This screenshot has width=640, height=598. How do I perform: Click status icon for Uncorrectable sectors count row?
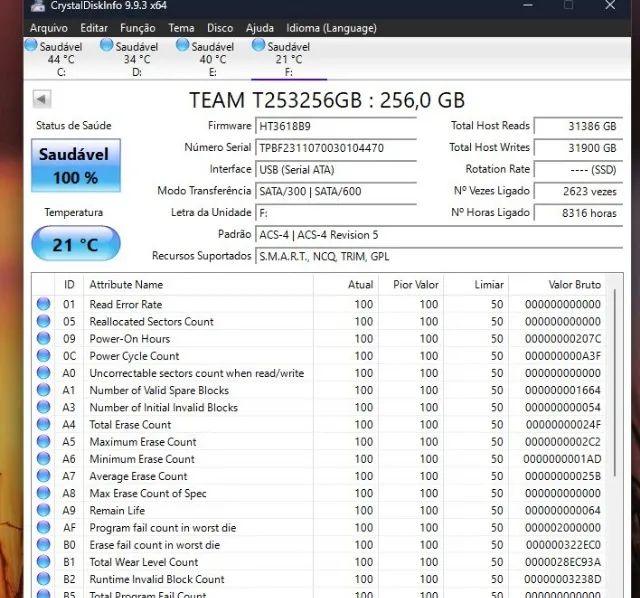pos(43,372)
